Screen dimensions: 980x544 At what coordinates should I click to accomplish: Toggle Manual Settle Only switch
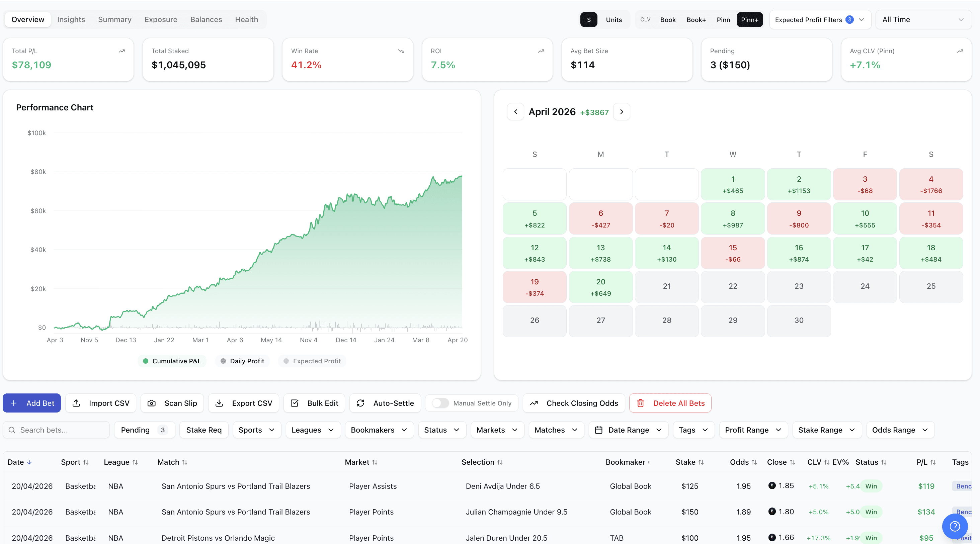(x=440, y=403)
